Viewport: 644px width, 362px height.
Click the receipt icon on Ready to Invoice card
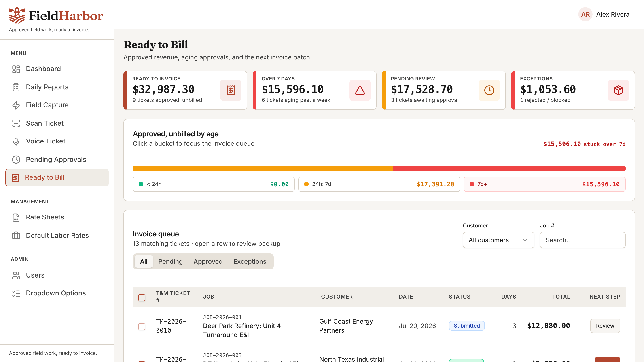[x=231, y=90]
